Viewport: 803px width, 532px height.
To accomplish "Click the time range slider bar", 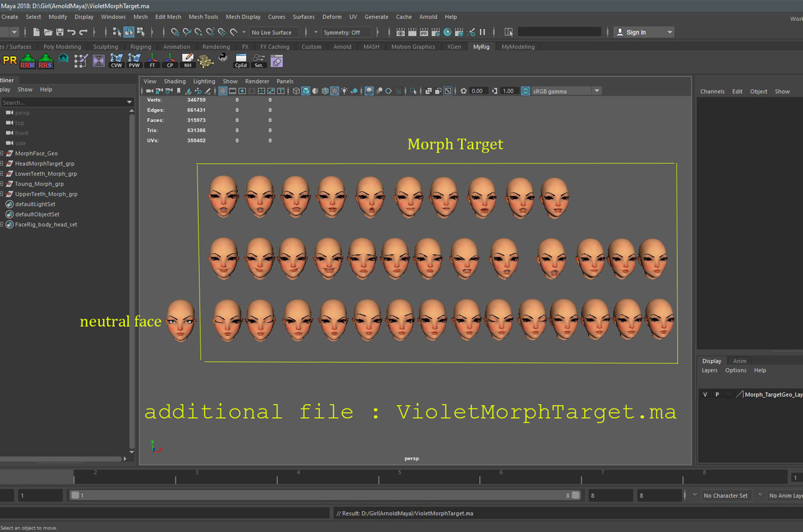I will [x=325, y=495].
